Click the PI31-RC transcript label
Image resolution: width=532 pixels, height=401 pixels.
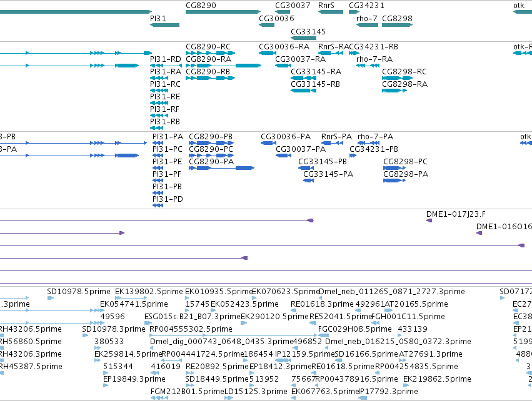tap(165, 84)
